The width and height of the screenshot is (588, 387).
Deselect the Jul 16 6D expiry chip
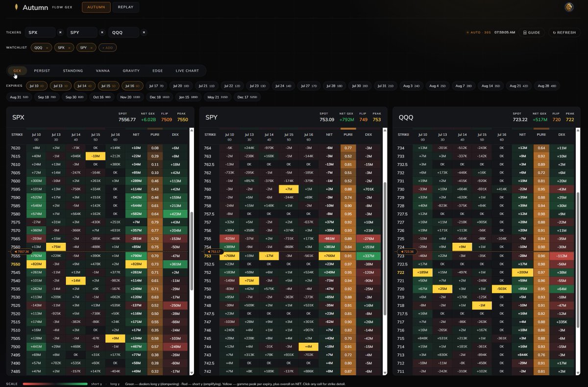point(132,86)
